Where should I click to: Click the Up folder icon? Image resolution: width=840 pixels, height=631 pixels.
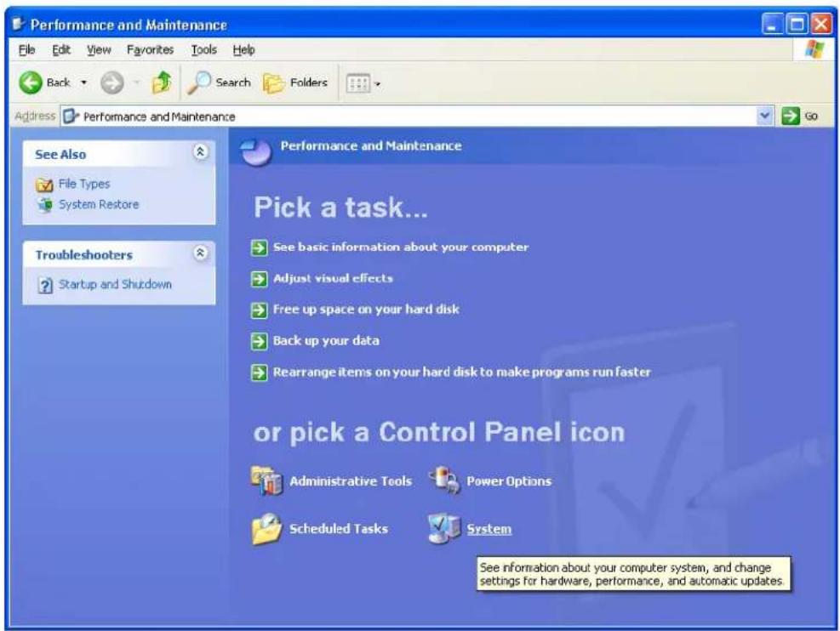pos(161,82)
